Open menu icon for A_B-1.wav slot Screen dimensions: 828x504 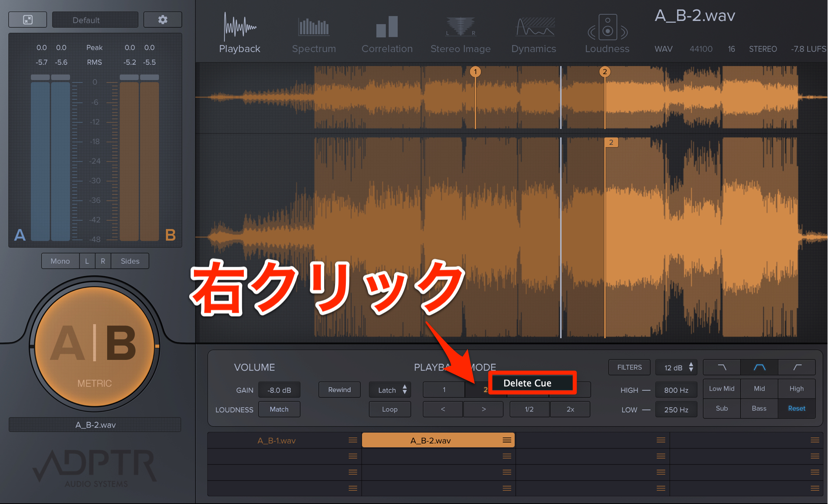[353, 440]
